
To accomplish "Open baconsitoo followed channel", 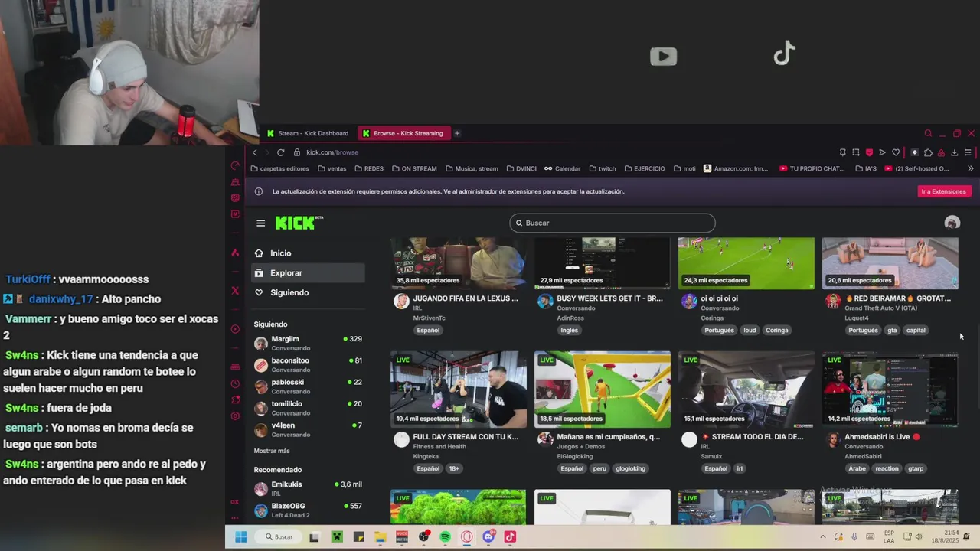I will [308, 365].
